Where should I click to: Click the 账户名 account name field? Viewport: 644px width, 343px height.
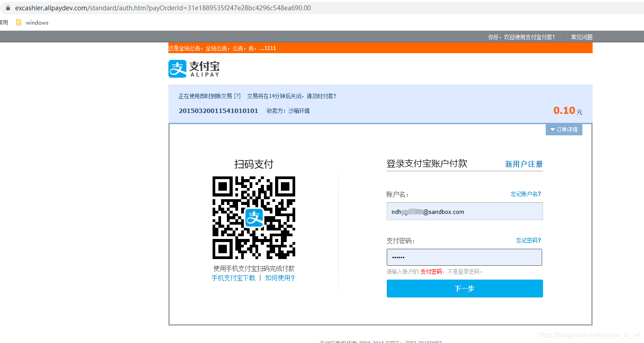click(464, 211)
